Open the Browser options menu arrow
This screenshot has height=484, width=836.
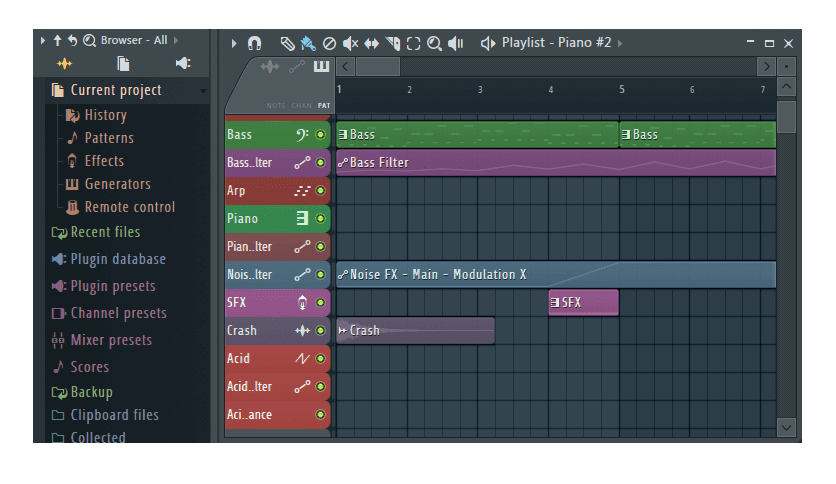click(42, 40)
